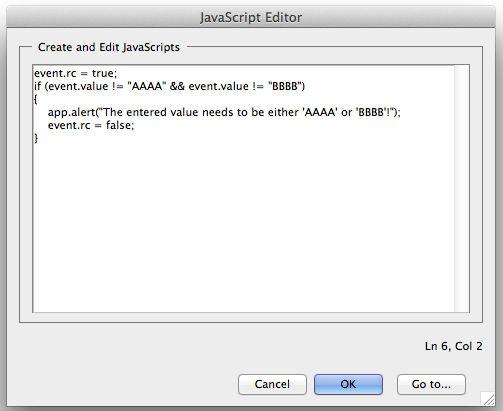Image resolution: width=503 pixels, height=411 pixels.
Task: Click the && operator in the condition
Action: point(177,86)
